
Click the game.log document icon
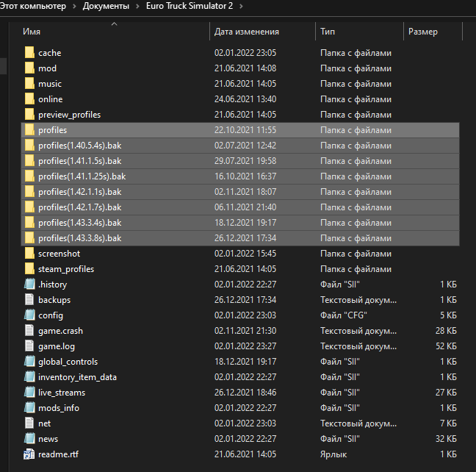tap(29, 346)
